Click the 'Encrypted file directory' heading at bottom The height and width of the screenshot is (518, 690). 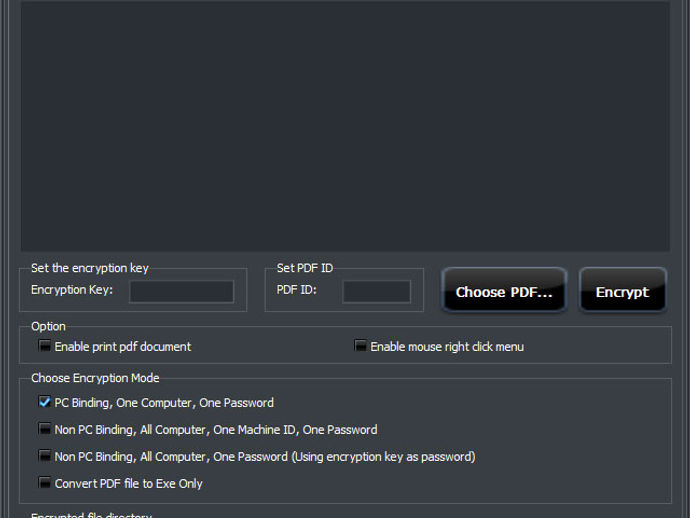92,514
